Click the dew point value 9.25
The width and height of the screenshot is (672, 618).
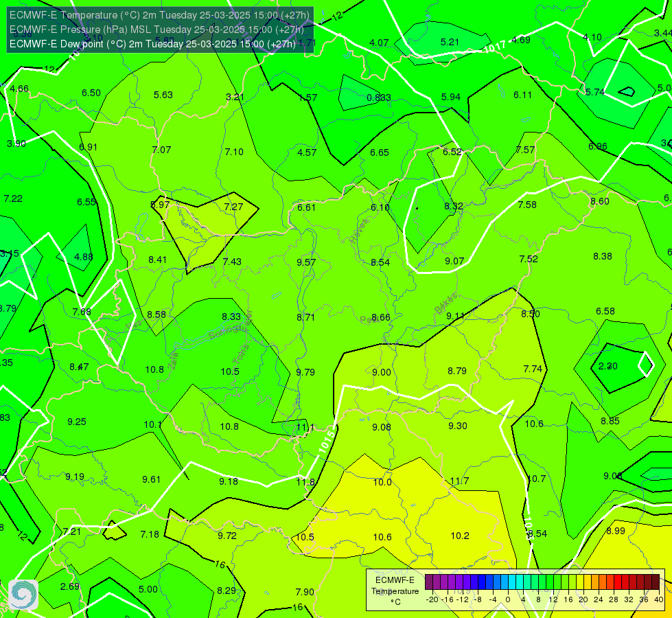(x=77, y=422)
